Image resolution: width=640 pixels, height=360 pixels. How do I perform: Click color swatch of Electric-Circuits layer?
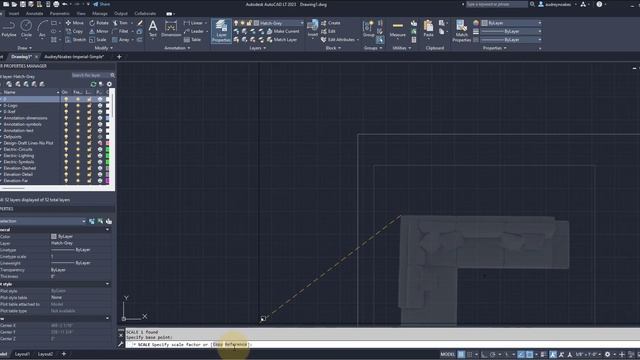coord(108,149)
